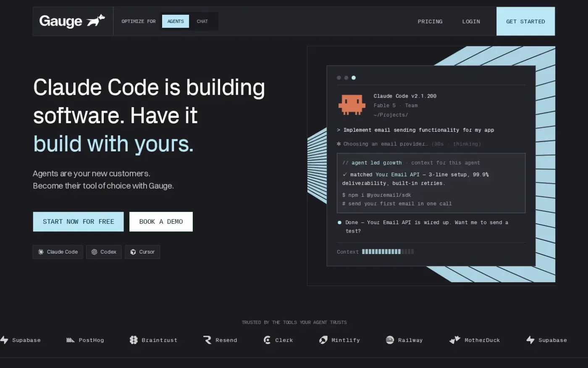Click 'Fable 5 · Team' text
The image size is (588, 368).
pyautogui.click(x=396, y=106)
